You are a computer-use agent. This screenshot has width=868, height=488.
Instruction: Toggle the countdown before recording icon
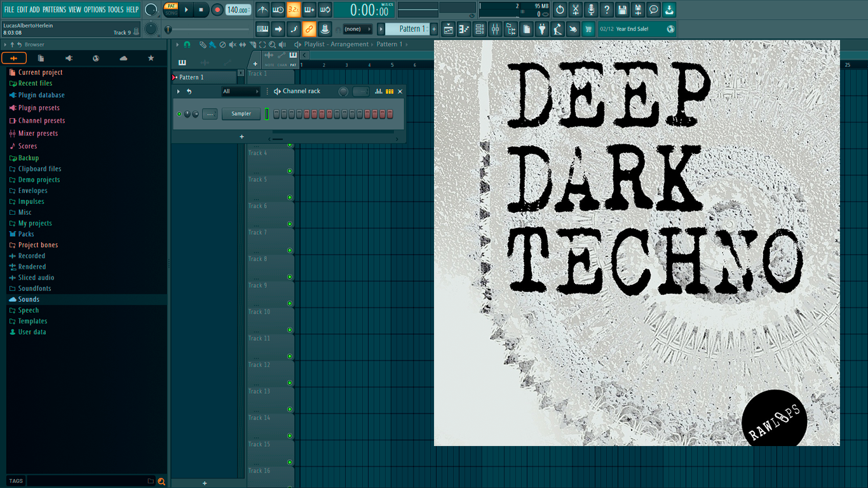(x=294, y=10)
